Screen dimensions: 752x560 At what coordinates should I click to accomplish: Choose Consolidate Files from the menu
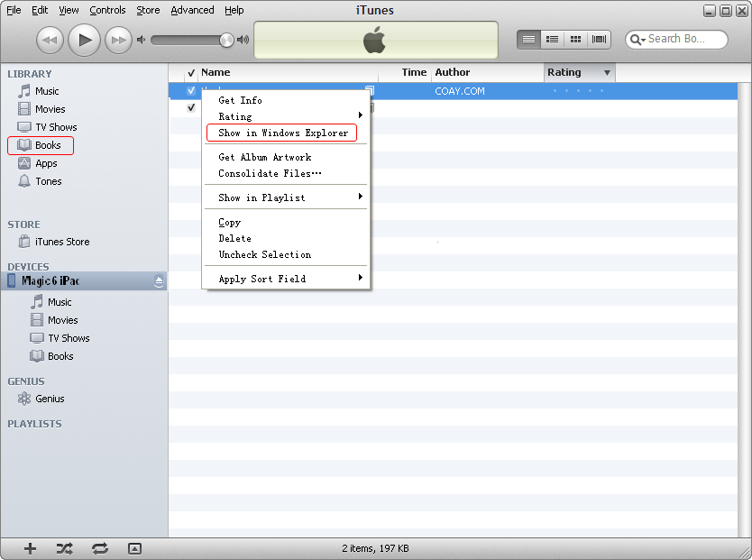pyautogui.click(x=286, y=173)
